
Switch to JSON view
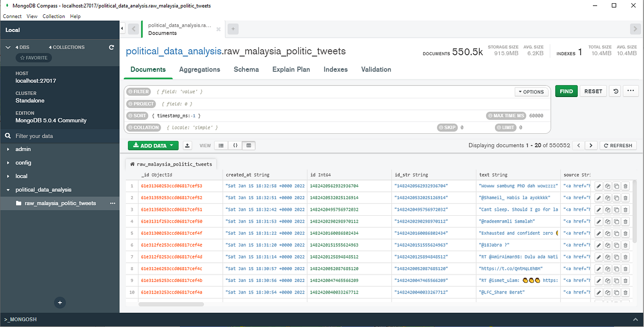point(235,145)
